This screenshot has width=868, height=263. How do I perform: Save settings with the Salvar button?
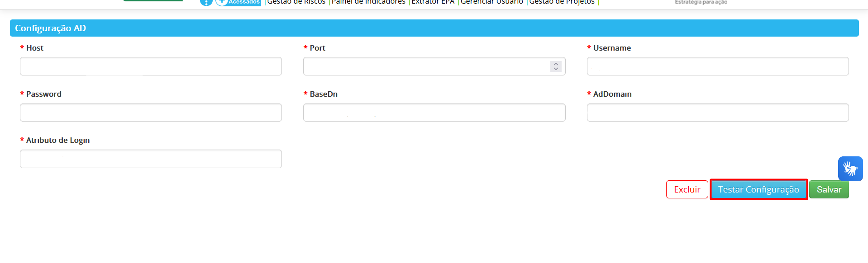(x=829, y=189)
